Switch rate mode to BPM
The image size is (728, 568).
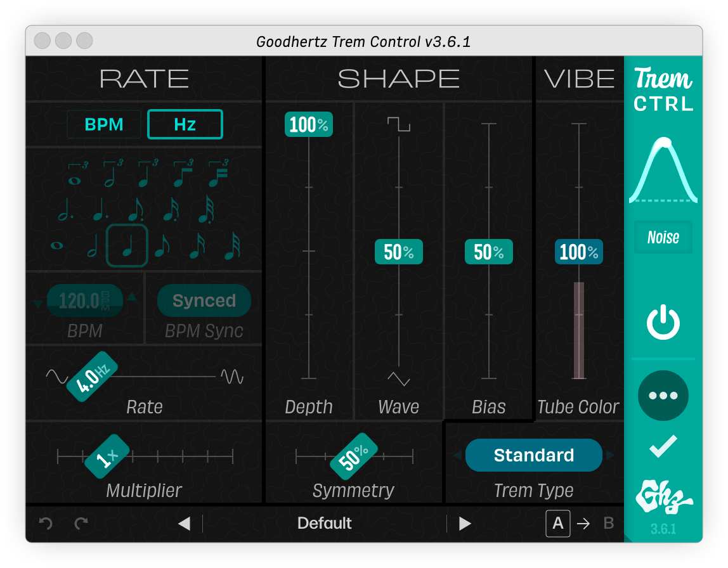pos(104,124)
